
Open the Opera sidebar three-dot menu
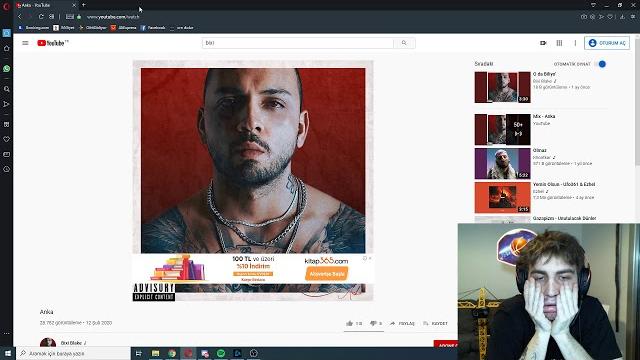click(7, 333)
